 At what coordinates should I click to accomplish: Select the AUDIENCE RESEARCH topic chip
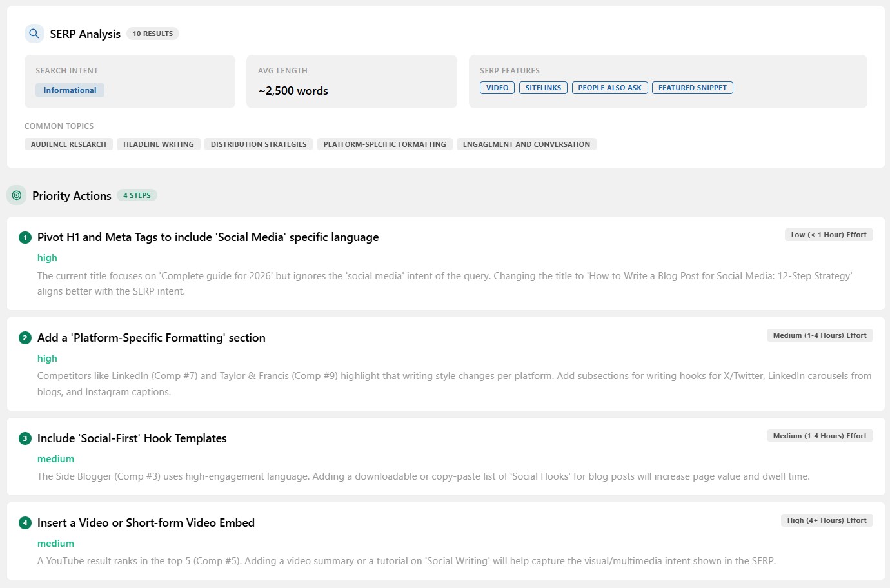pyautogui.click(x=68, y=144)
